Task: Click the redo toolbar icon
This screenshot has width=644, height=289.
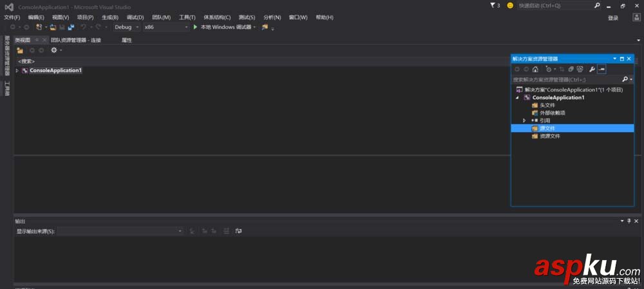Action: point(98,27)
